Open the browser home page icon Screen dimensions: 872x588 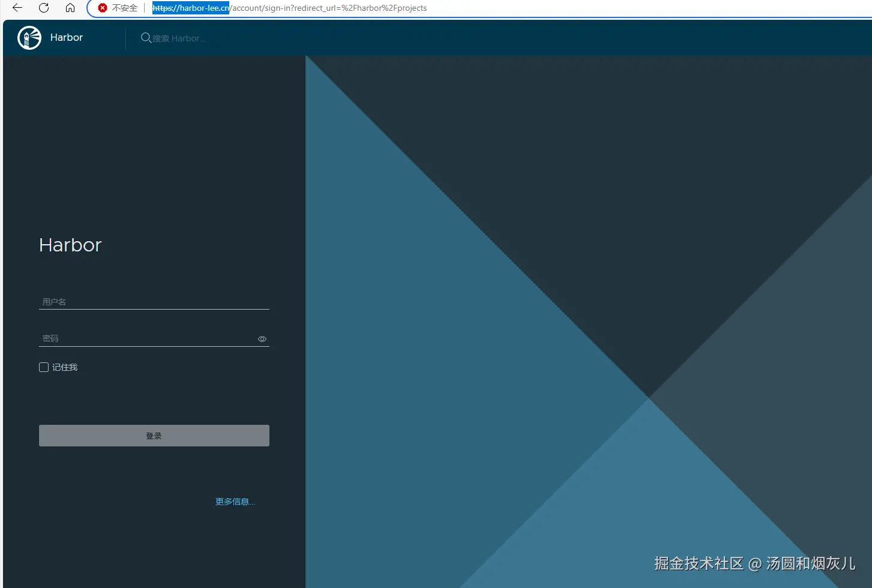tap(70, 8)
